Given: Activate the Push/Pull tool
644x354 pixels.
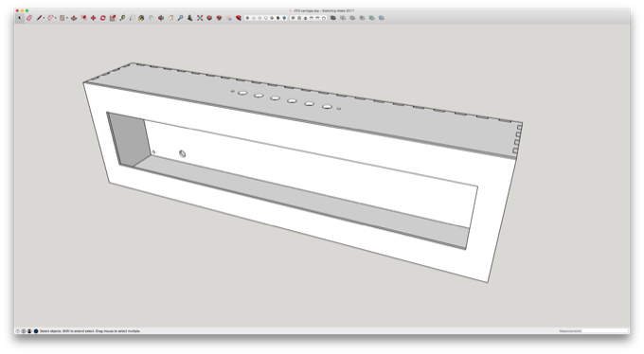Looking at the screenshot, I should [74, 18].
